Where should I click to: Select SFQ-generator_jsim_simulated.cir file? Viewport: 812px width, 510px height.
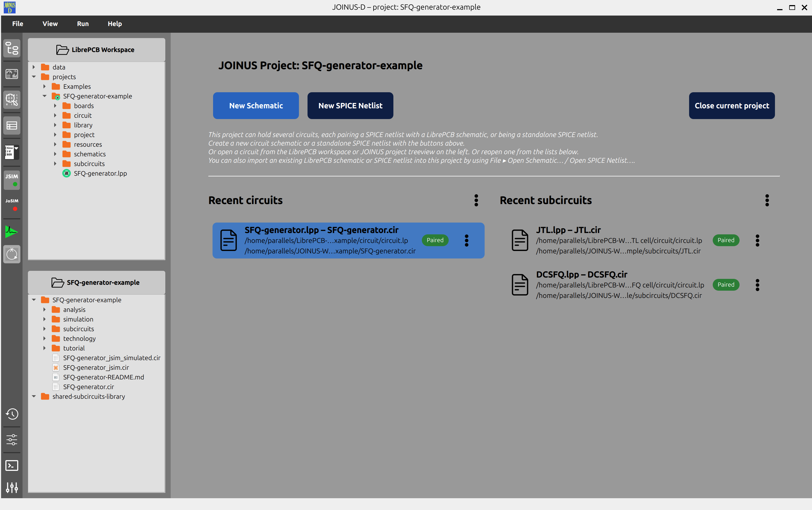point(112,358)
